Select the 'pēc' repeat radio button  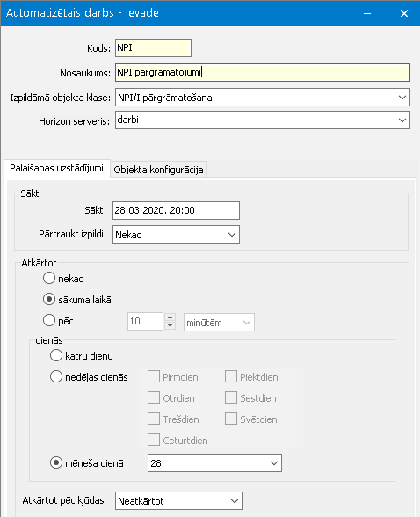coord(49,320)
